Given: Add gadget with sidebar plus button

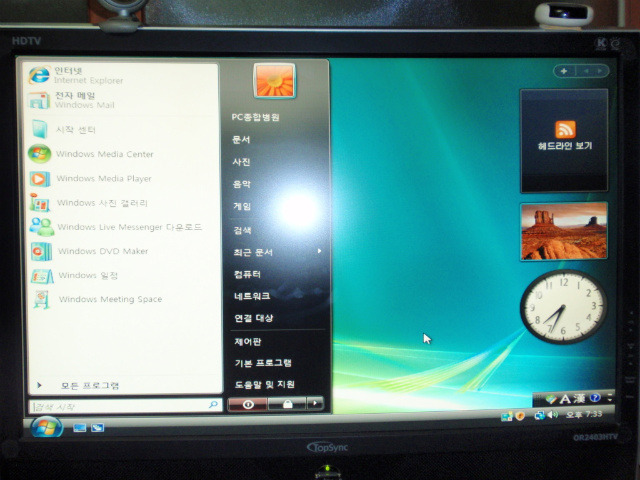Looking at the screenshot, I should (x=564, y=71).
